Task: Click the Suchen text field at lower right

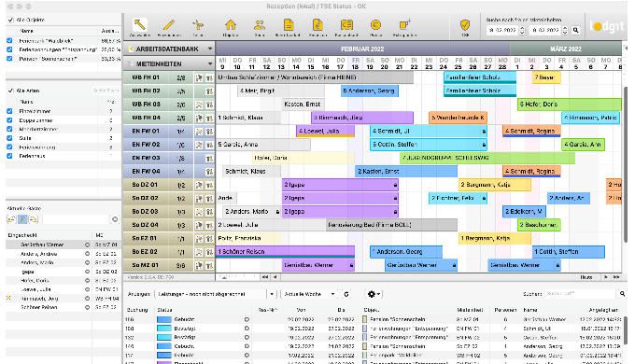Action: (x=581, y=294)
